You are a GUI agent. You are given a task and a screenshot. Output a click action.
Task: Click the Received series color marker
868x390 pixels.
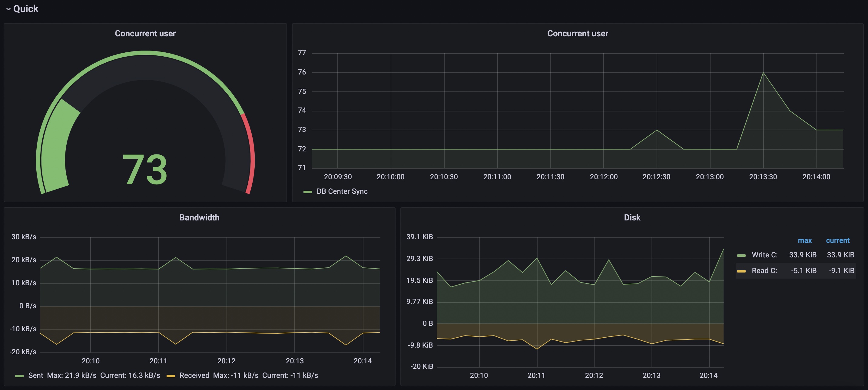point(171,376)
